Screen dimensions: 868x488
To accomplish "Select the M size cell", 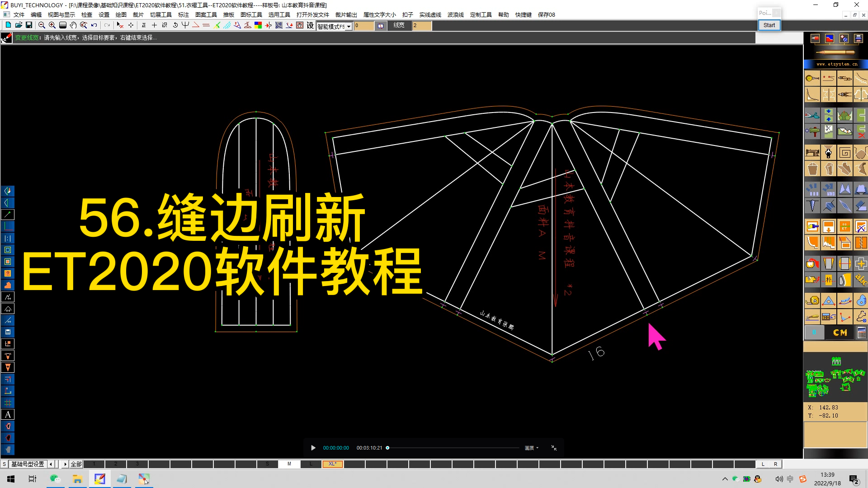I will tap(289, 464).
